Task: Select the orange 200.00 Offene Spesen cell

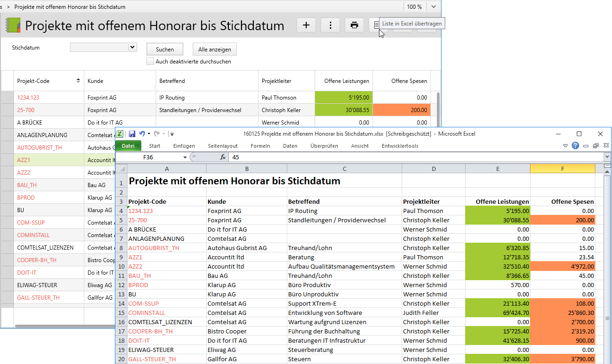Action: (401, 110)
